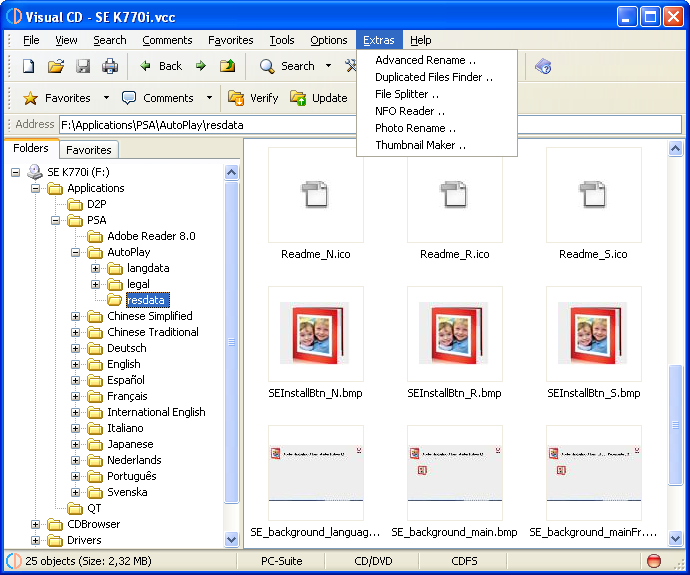Click the red stop icon in status bar
Viewport: 690px width, 575px height.
click(654, 561)
